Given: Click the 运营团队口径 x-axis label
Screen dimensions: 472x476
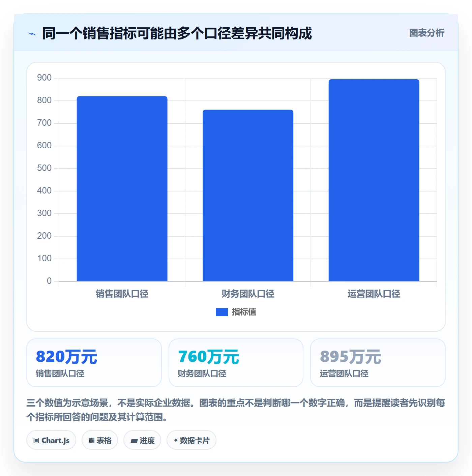Looking at the screenshot, I should (374, 294).
